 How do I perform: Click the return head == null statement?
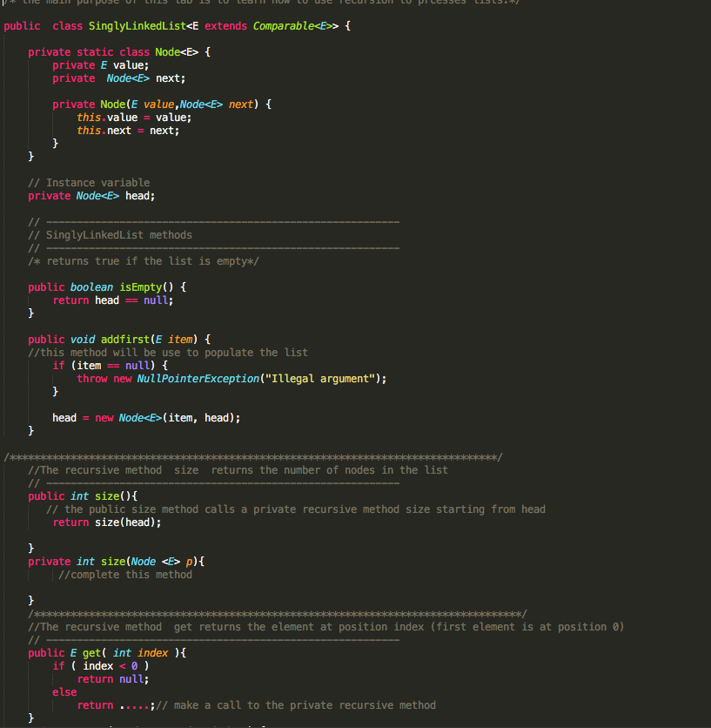point(111,300)
